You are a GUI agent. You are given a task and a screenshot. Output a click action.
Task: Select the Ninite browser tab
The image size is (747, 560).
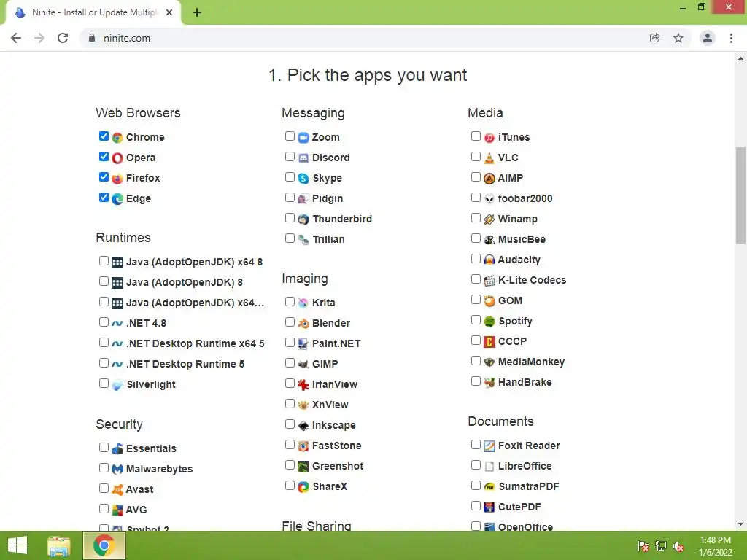94,12
